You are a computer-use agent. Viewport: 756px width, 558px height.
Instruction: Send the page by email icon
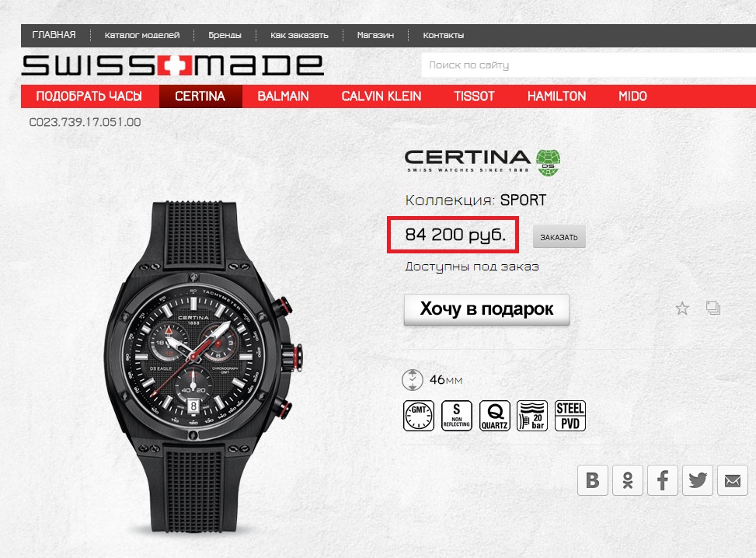pyautogui.click(x=733, y=480)
